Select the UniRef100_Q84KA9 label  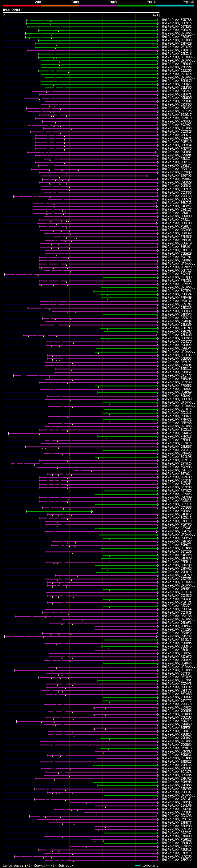tap(176, 392)
